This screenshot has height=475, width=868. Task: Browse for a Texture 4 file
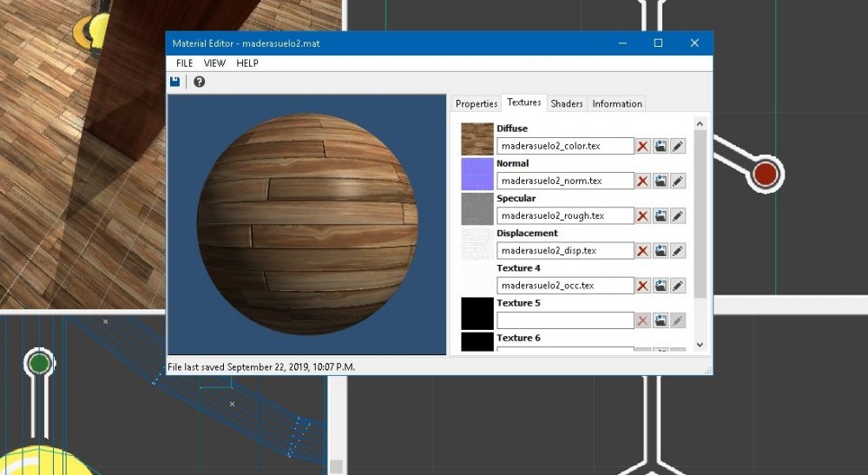661,285
